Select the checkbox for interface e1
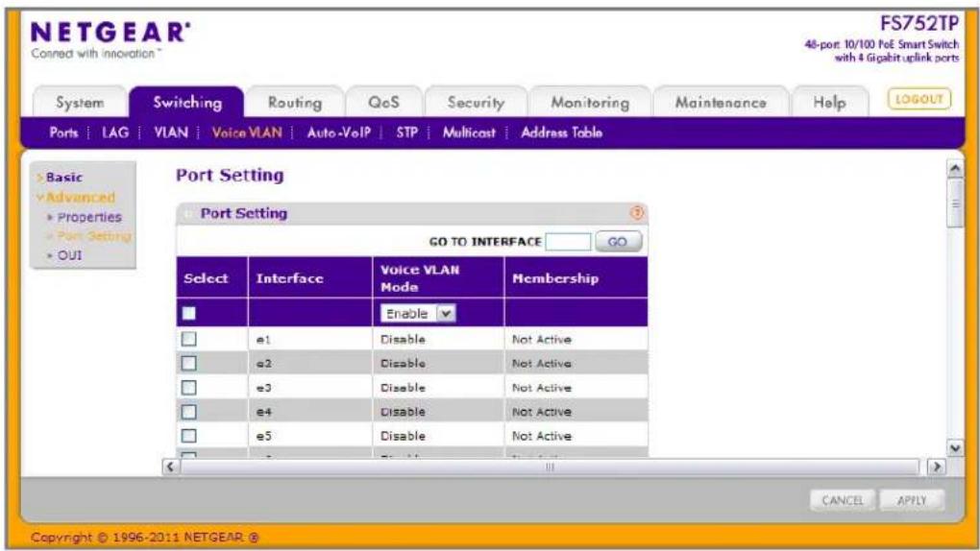The image size is (980, 551). [188, 339]
